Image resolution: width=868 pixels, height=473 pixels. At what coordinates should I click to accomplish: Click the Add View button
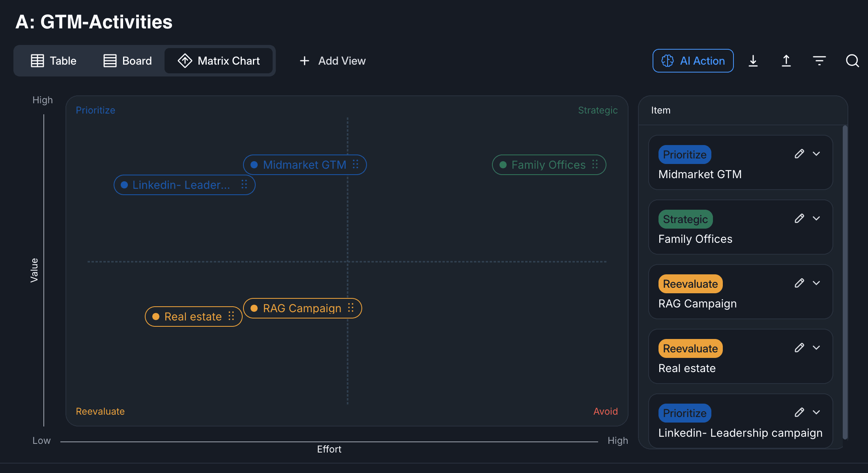coord(333,61)
